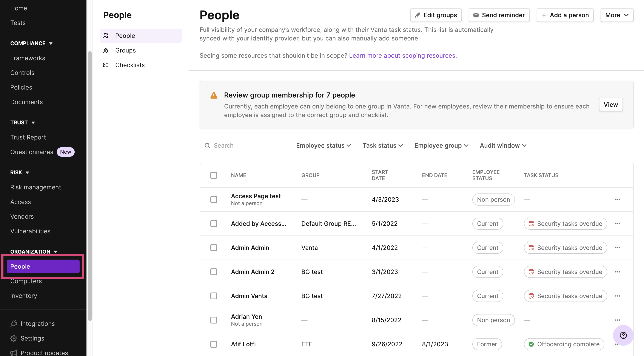Open the More dropdown menu
Screen dimensions: 644x356
coord(617,15)
